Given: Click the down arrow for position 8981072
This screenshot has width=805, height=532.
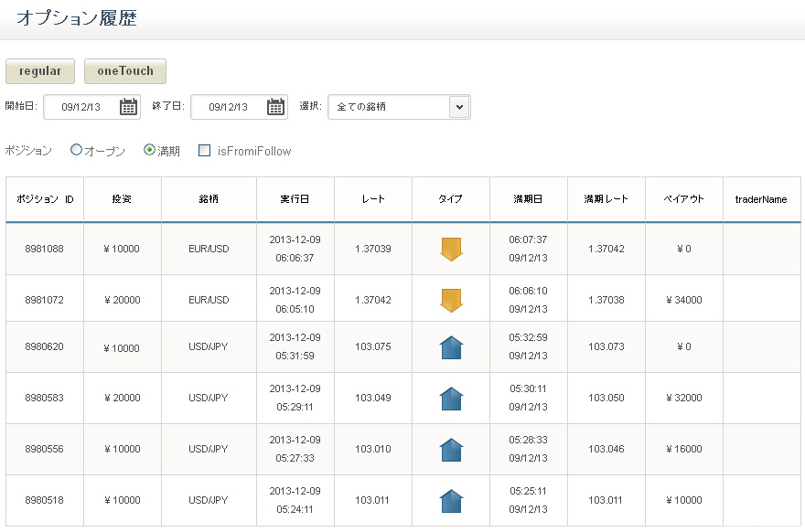Looking at the screenshot, I should (451, 300).
